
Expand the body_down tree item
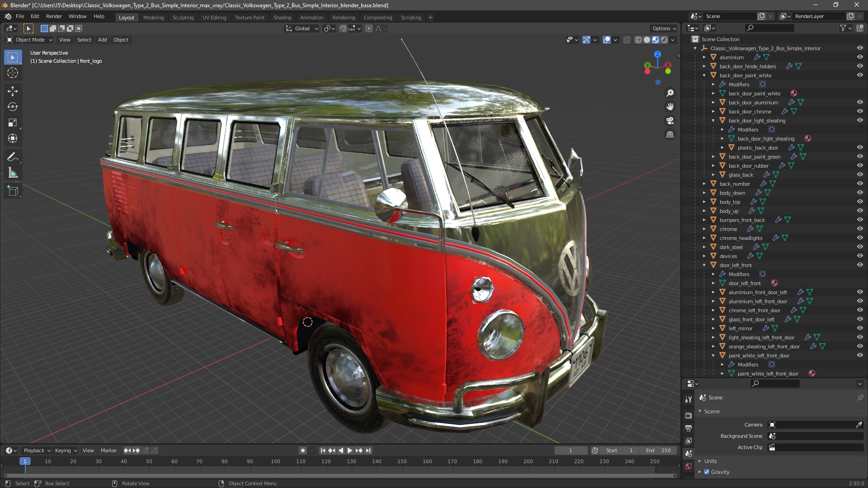[704, 193]
